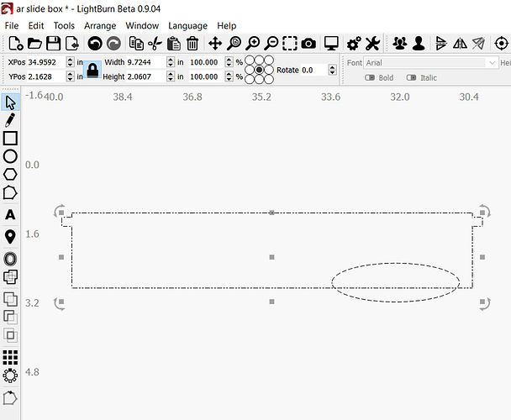The width and height of the screenshot is (511, 420).
Task: Save file with floppy icon
Action: tap(54, 43)
